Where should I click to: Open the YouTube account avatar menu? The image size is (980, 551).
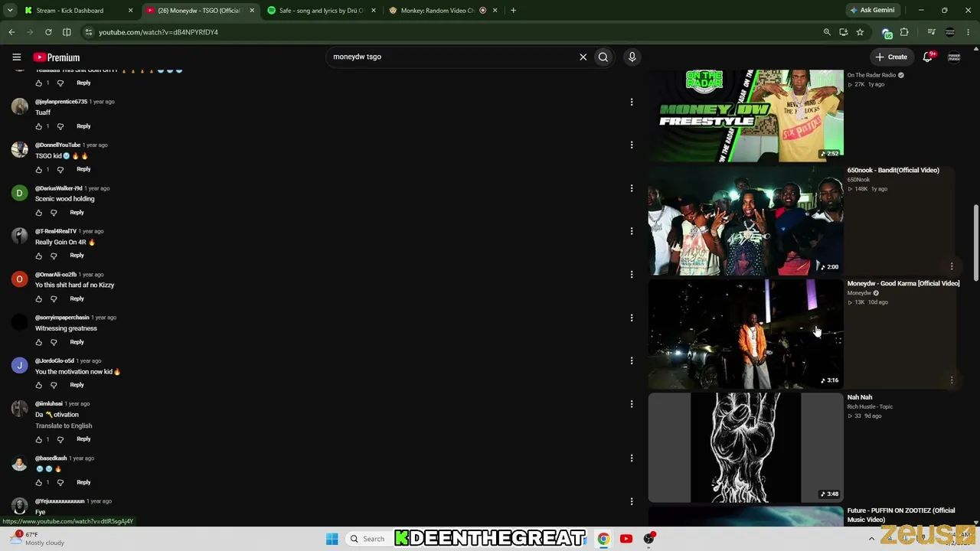tap(954, 57)
